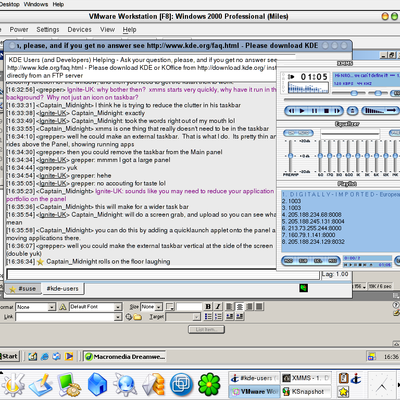
Task: Click the point-to-file target icon
Action: pos(129,317)
